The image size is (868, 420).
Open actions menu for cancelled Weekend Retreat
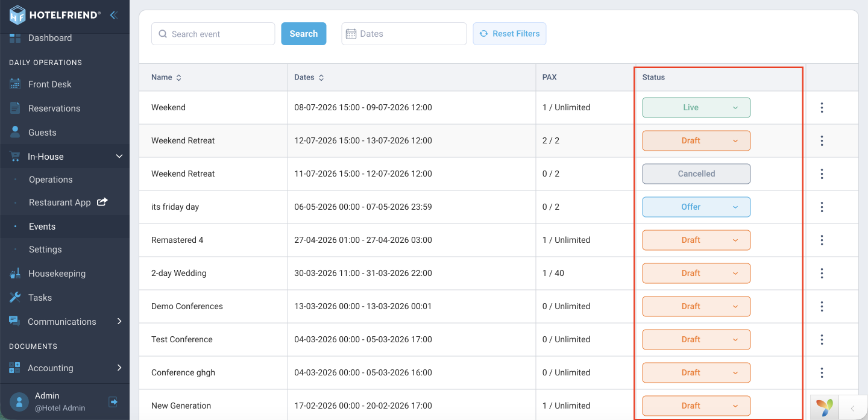coord(822,174)
